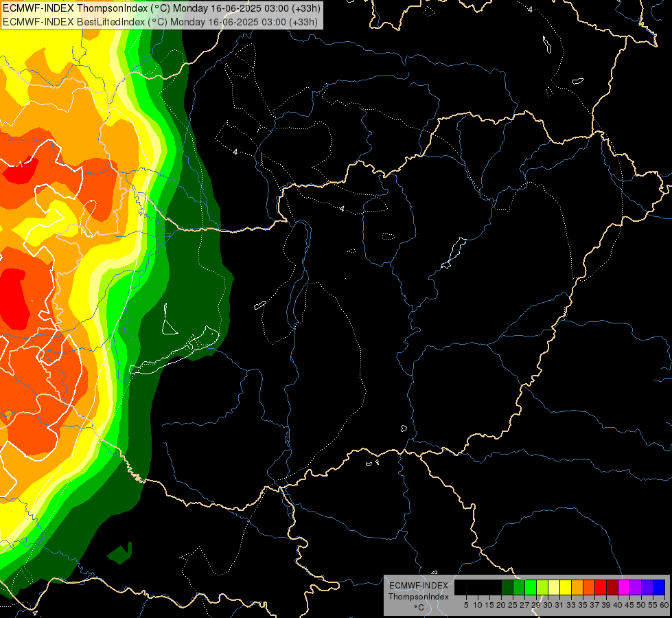
Task: Click the legend tick value 29
Action: (536, 605)
